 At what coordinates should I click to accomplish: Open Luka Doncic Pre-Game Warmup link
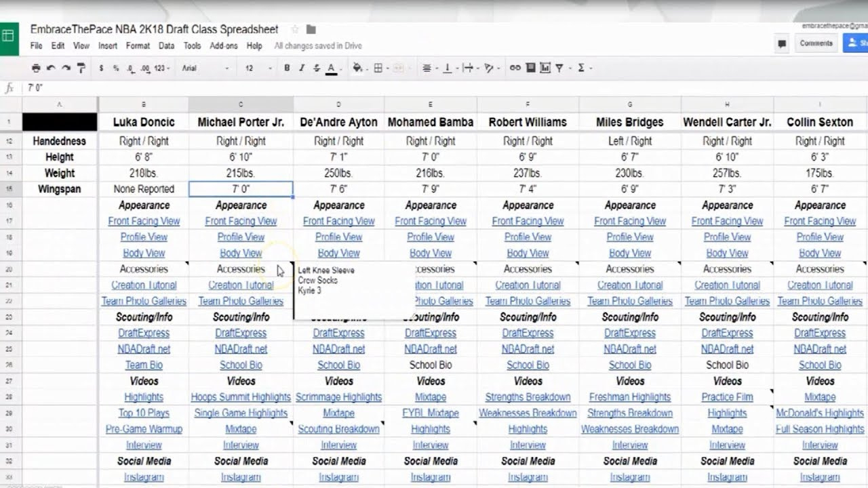click(x=144, y=429)
